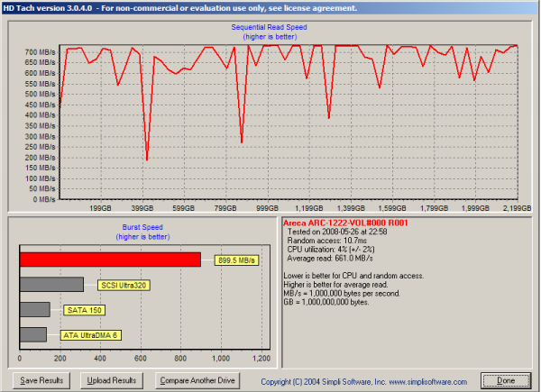Viewport: 541px width, 392px height.
Task: Select the red 899.5 MB/s burst bar
Action: (x=110, y=260)
